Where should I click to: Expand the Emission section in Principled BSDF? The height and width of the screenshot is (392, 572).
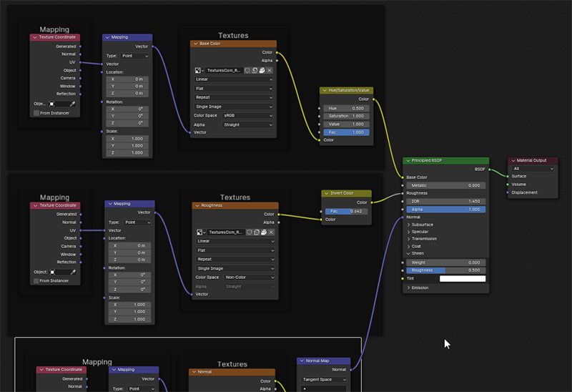[x=409, y=288]
